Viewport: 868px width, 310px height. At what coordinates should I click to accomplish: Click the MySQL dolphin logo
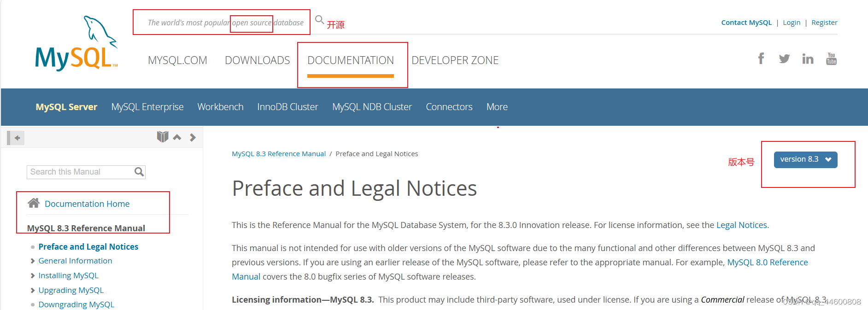pyautogui.click(x=76, y=43)
